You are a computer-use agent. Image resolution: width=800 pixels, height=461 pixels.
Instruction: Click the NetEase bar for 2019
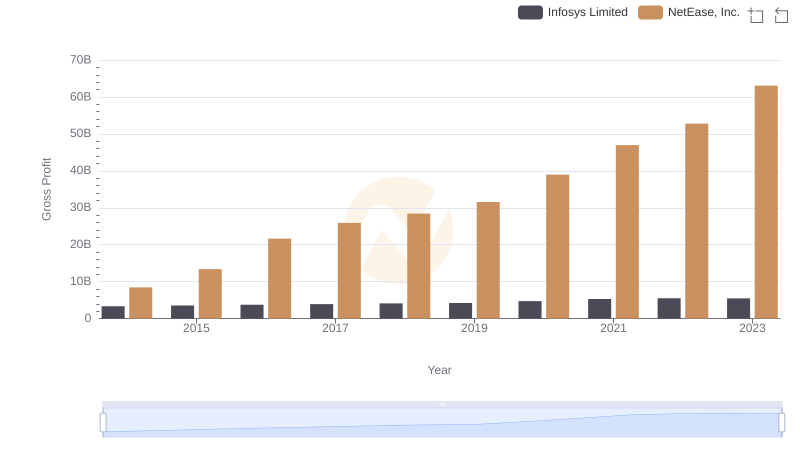click(x=488, y=260)
